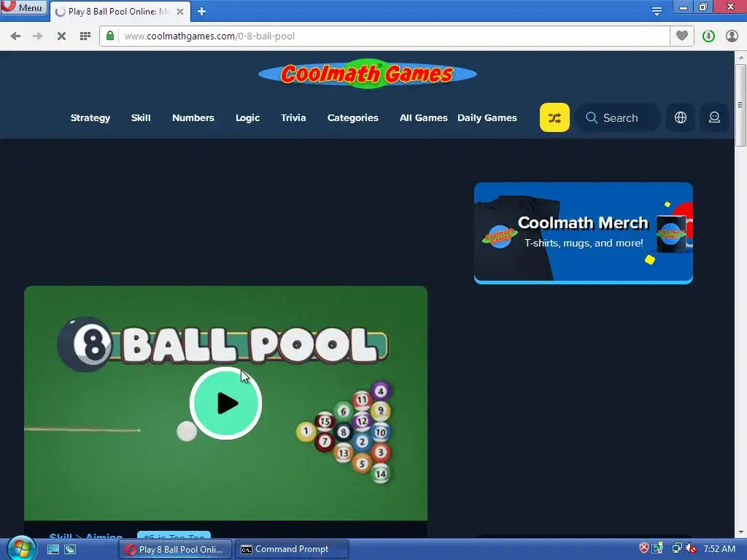Image resolution: width=747 pixels, height=560 pixels.
Task: Click the yellow random game shuffle button
Action: pos(554,117)
